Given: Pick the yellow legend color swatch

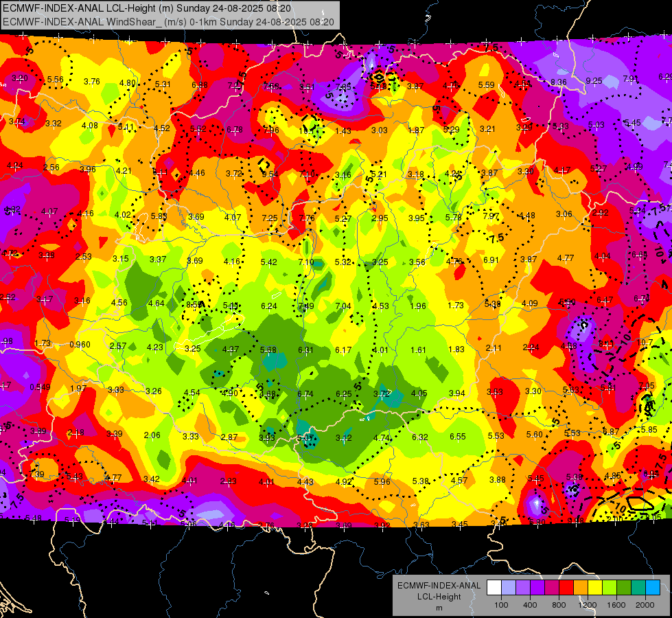Looking at the screenshot, I should click(x=595, y=588).
